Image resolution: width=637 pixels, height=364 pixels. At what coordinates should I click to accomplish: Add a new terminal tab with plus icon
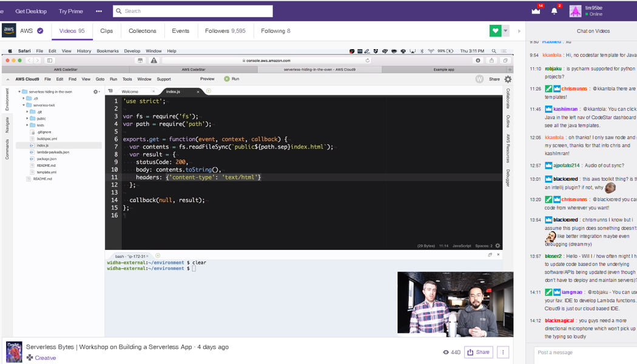pos(158,256)
